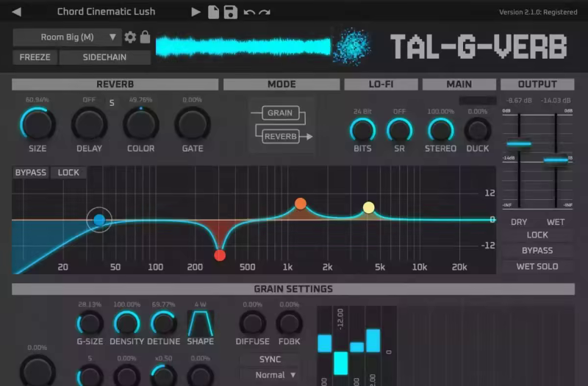Click the 49.76% color value

[x=140, y=100]
